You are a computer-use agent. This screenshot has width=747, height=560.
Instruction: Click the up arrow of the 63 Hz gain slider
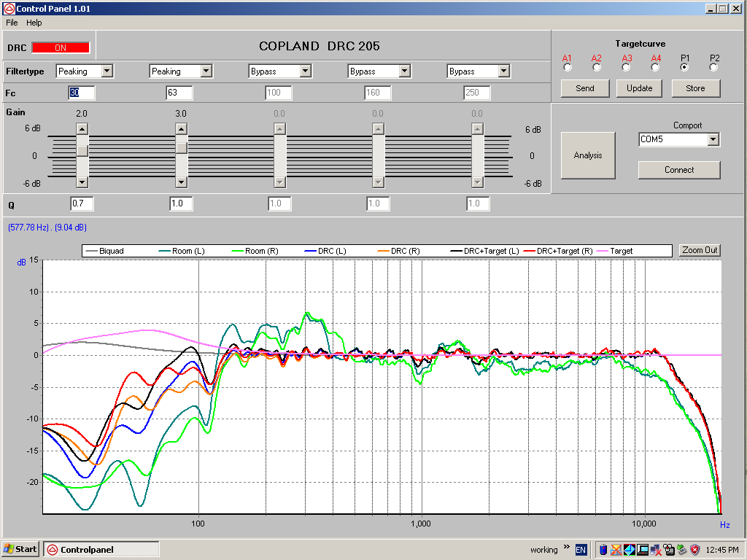181,129
